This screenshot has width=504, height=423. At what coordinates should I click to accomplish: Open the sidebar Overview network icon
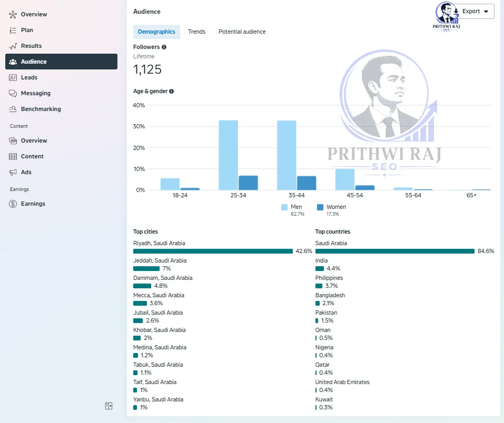(13, 14)
